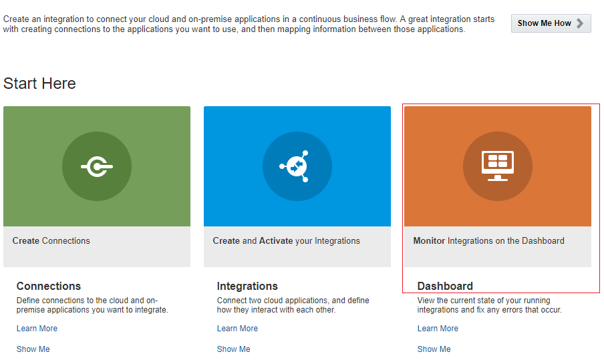Click Show Me under Dashboard
The image size is (604, 364).
[x=434, y=349]
